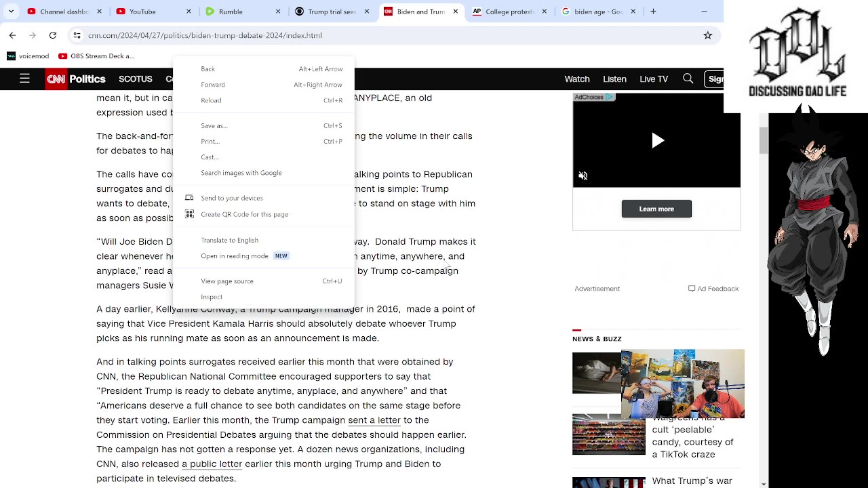
Task: Reload the page with the toolbar icon
Action: (x=53, y=35)
